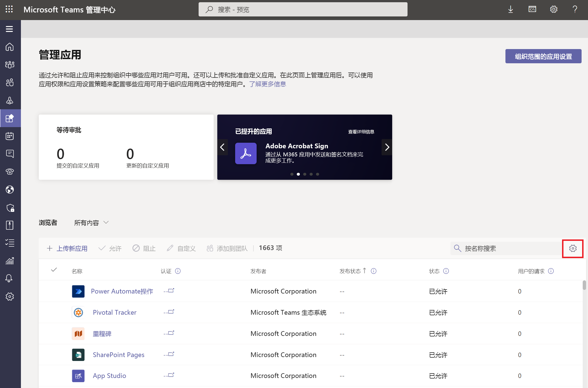Click the info icon next to 状态

[x=446, y=271]
